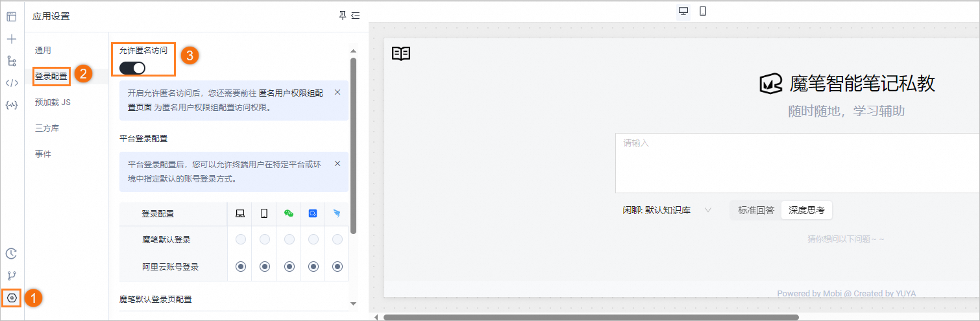Click the WeChat column icon in login table
The image size is (980, 321).
click(289, 213)
